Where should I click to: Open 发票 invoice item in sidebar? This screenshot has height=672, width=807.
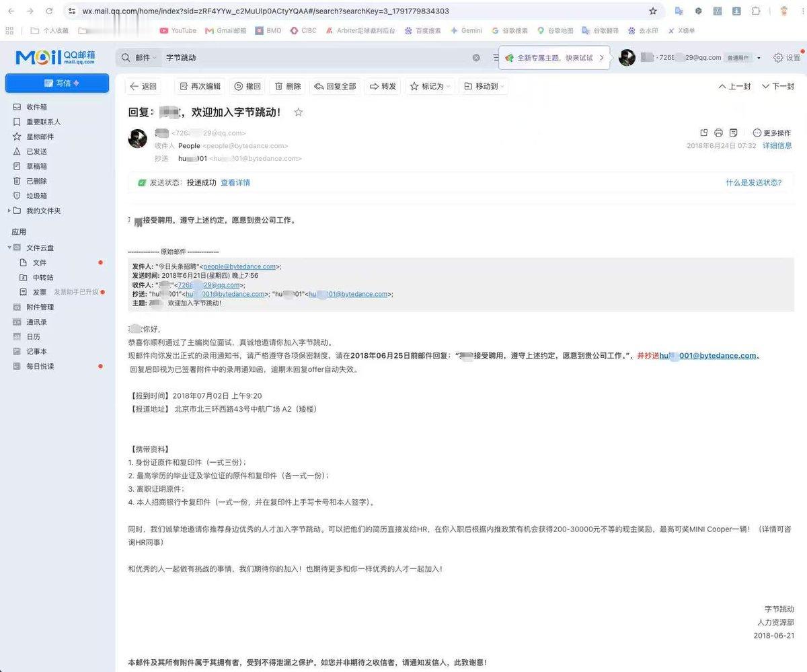click(40, 292)
